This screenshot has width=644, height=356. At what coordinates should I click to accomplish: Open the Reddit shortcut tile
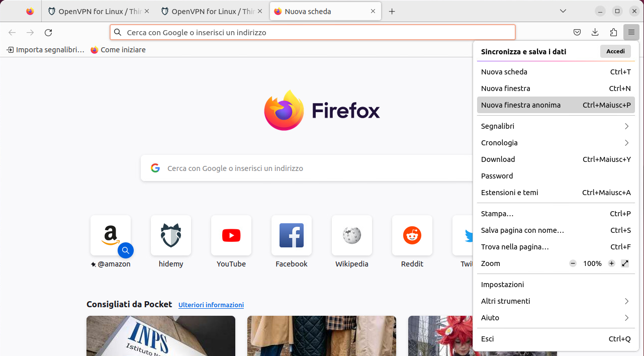click(412, 235)
